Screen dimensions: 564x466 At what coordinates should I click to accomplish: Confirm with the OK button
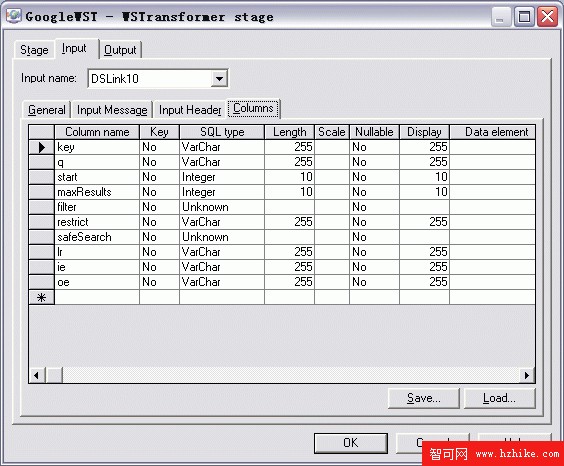pyautogui.click(x=351, y=443)
